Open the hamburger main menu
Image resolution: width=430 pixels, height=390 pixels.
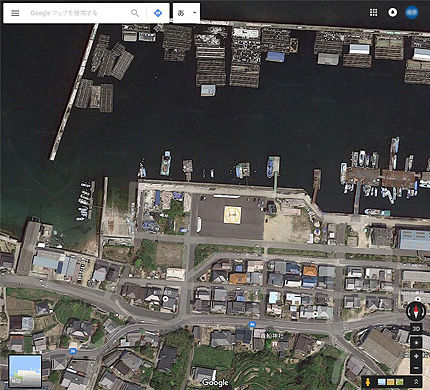click(x=15, y=13)
